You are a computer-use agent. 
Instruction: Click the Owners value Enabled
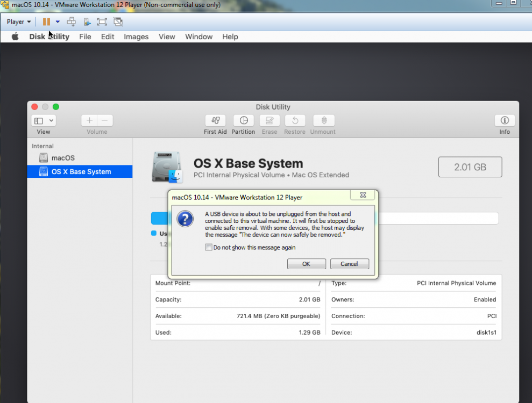(485, 300)
